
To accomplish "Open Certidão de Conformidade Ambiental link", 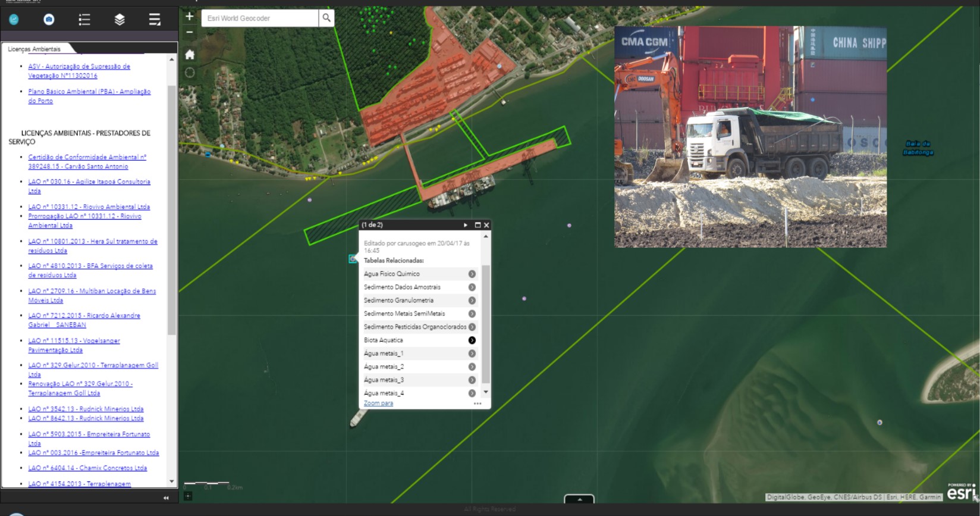I will 87,162.
